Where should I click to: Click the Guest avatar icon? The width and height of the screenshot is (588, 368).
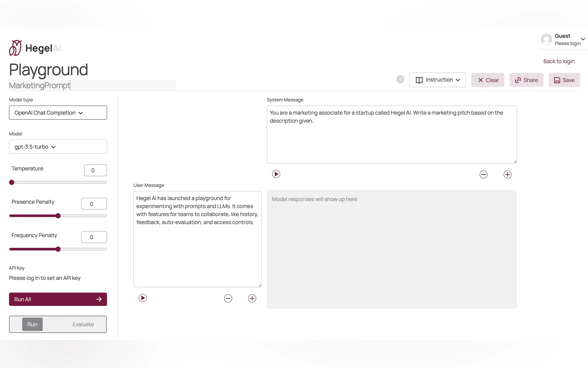tap(546, 39)
